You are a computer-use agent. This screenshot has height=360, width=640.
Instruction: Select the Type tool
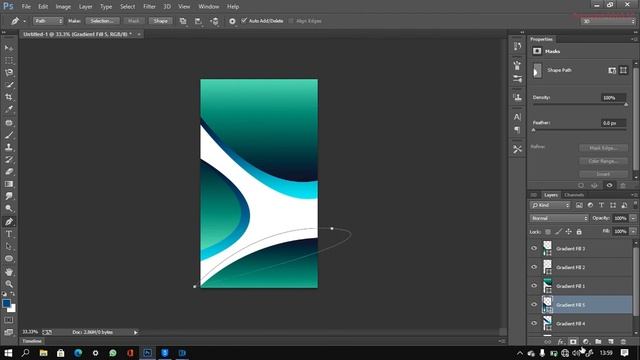pos(9,234)
